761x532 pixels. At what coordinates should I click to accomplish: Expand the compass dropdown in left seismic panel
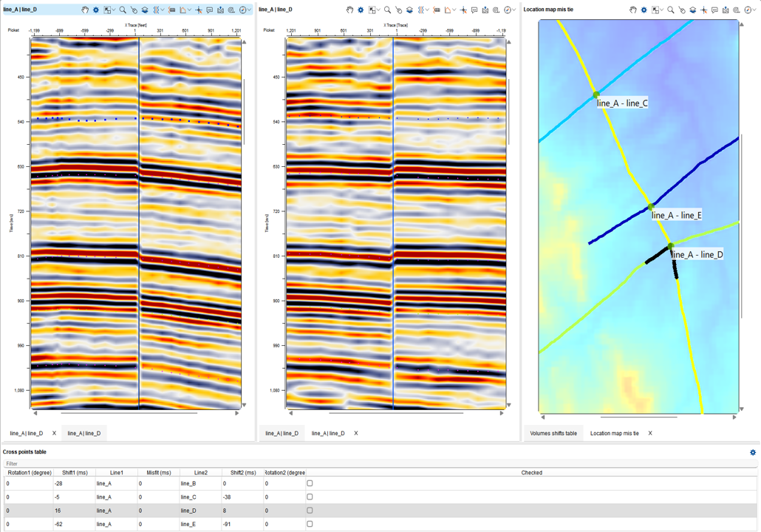point(250,10)
